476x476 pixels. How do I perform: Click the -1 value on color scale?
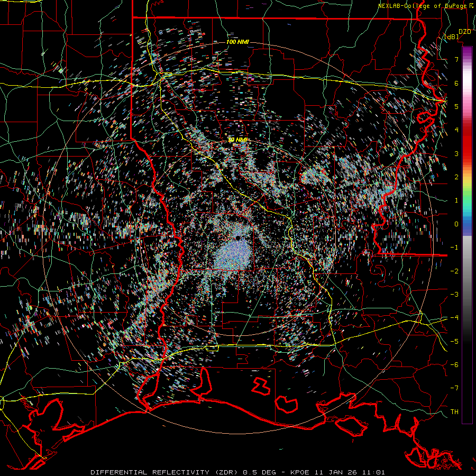point(454,248)
